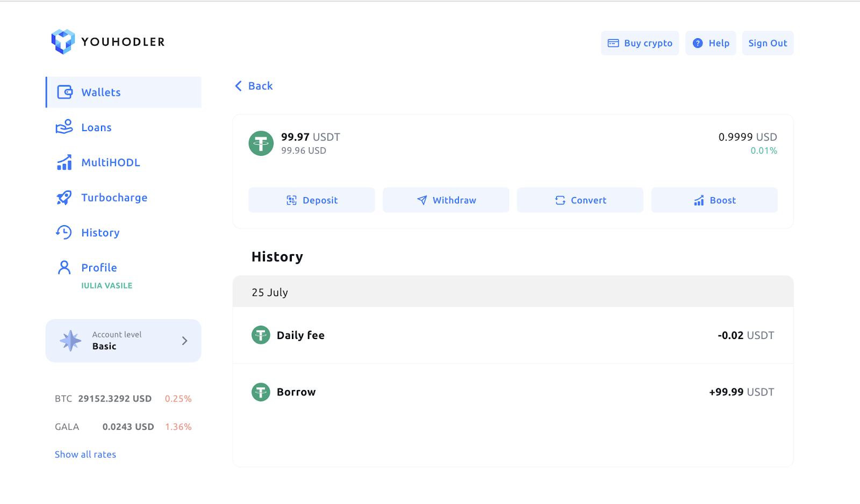The width and height of the screenshot is (860, 504).
Task: Click the YouHodler logo icon
Action: click(x=63, y=42)
